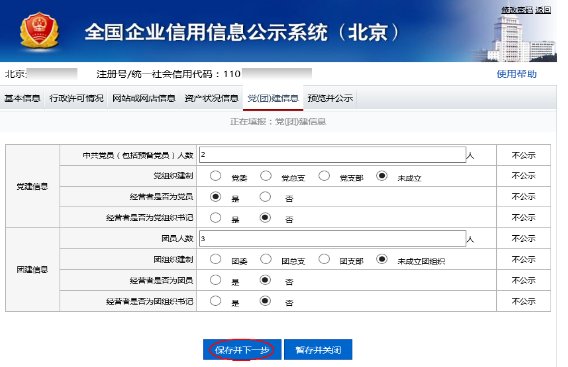Open the 使用帮助 help link
This screenshot has height=367, width=568.
coord(517,74)
